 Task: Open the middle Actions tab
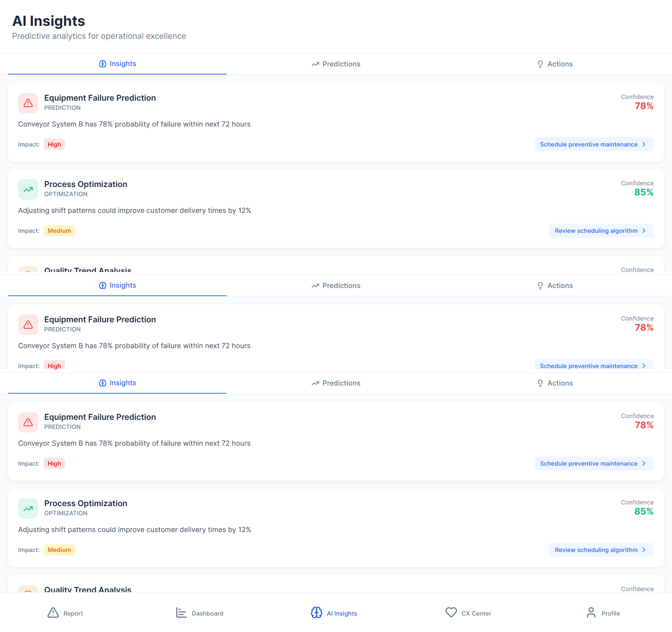coord(555,286)
